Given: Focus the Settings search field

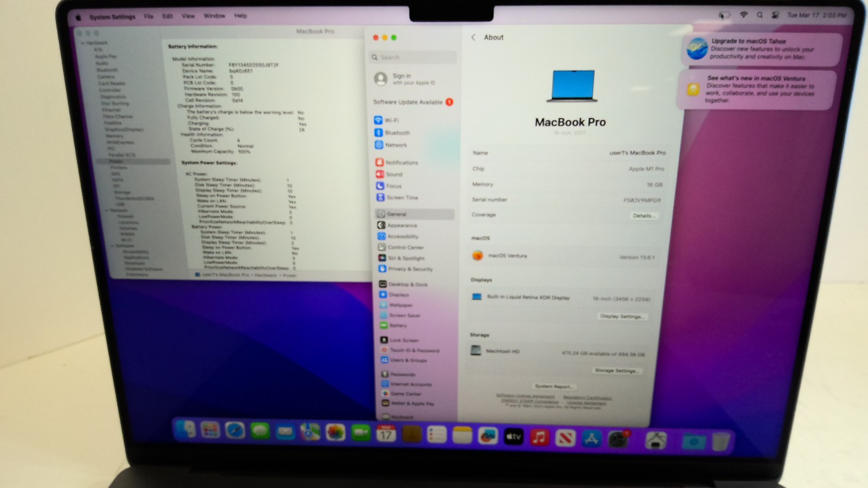Looking at the screenshot, I should click(x=413, y=57).
